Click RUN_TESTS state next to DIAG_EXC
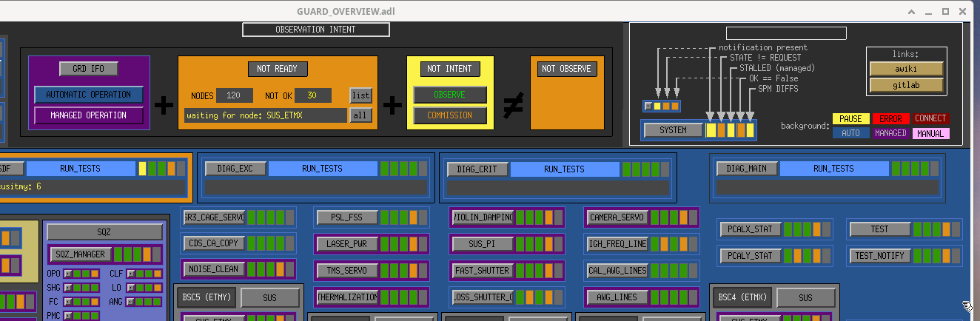This screenshot has height=321, width=980. [322, 169]
